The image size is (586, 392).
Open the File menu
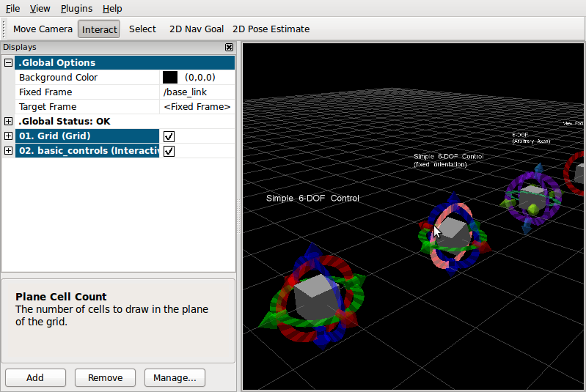pos(12,9)
